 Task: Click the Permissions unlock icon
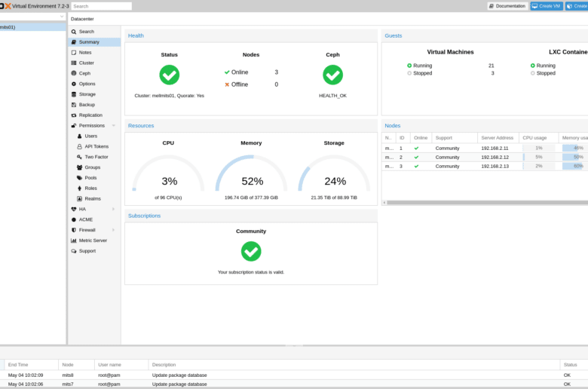coord(74,126)
